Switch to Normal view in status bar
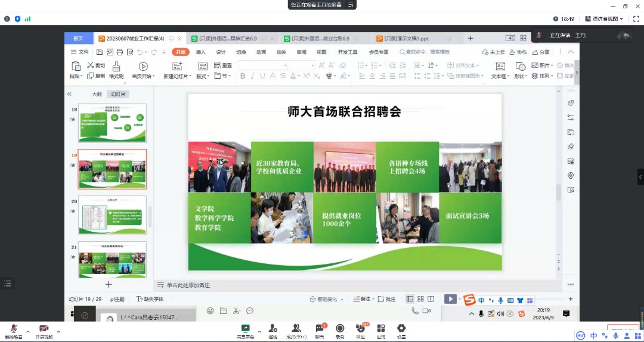Viewport: 644px width, 342px height. click(410, 299)
